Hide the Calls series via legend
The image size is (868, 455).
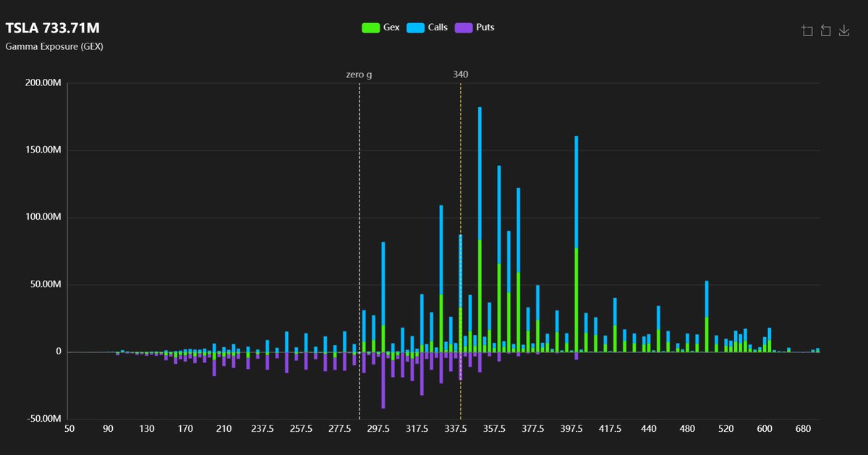point(427,27)
